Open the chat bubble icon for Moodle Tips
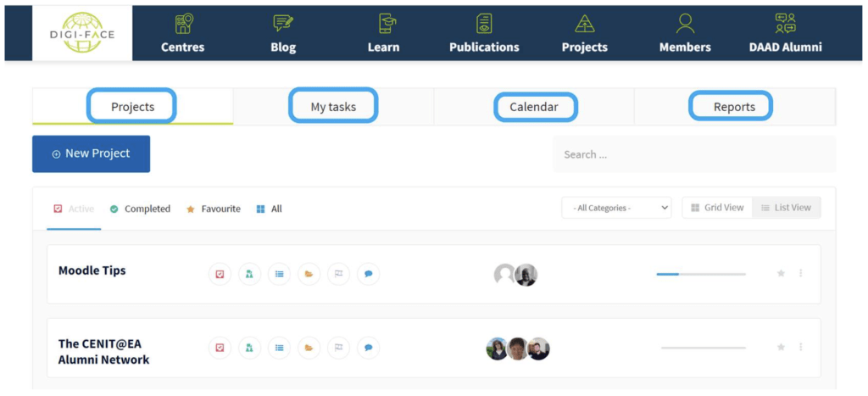The height and width of the screenshot is (396, 868). point(368,274)
